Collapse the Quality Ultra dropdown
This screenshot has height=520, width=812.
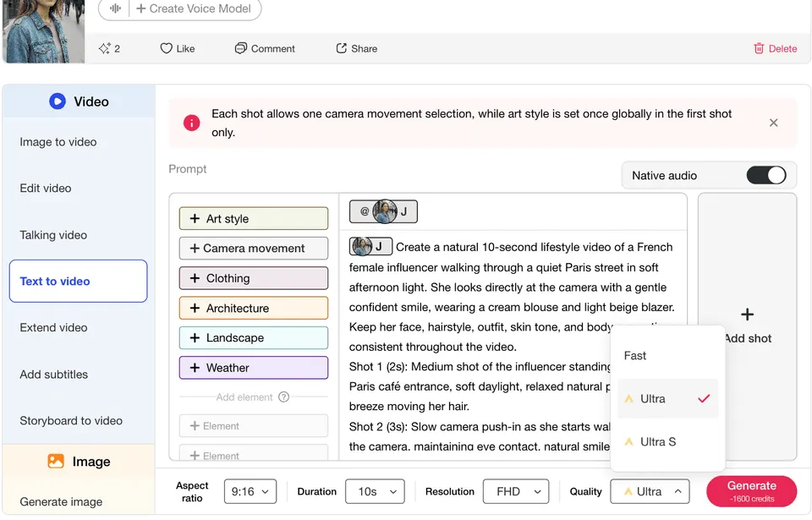[x=650, y=491]
